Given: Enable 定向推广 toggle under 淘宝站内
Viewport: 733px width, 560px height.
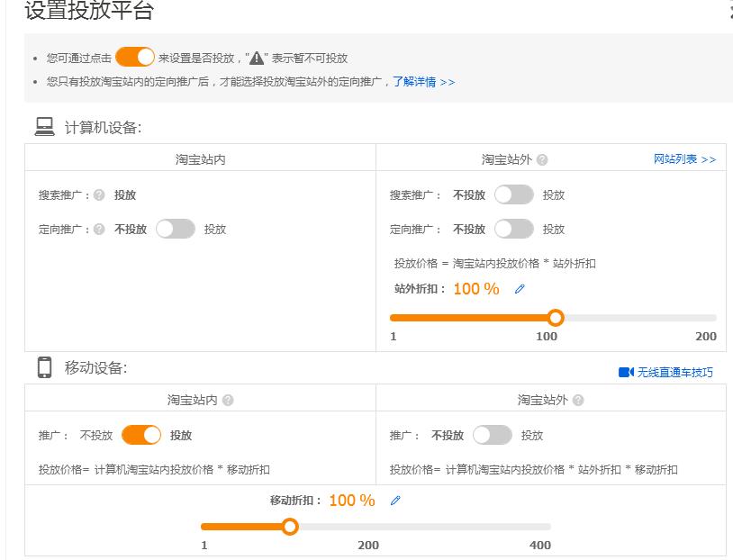Looking at the screenshot, I should pyautogui.click(x=176, y=229).
